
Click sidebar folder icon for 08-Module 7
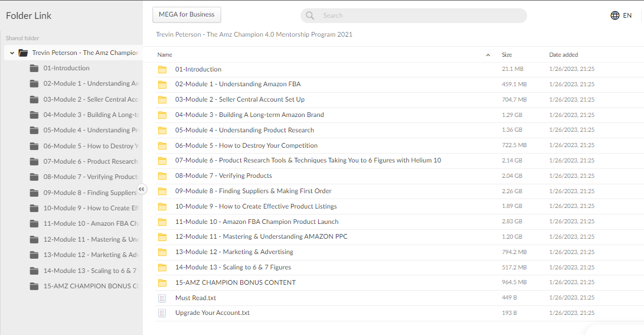[34, 177]
